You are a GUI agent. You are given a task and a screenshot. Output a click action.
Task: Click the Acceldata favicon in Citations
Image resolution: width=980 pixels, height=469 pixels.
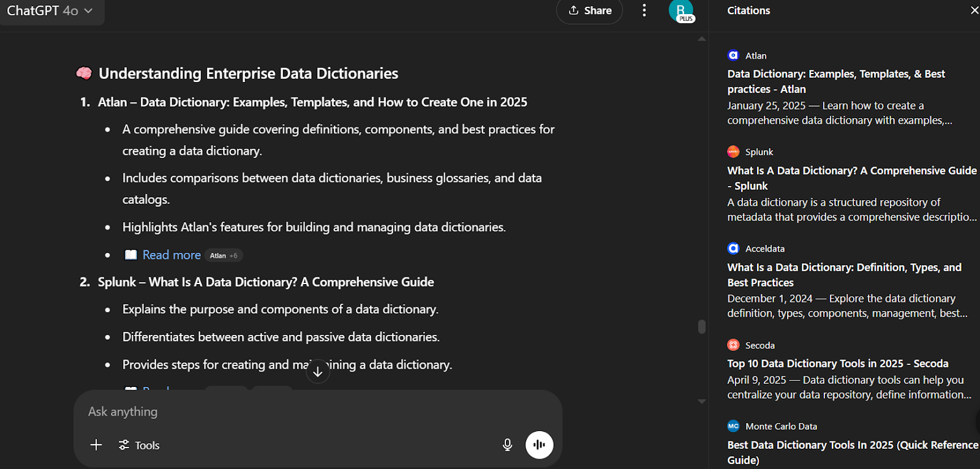pyautogui.click(x=733, y=249)
